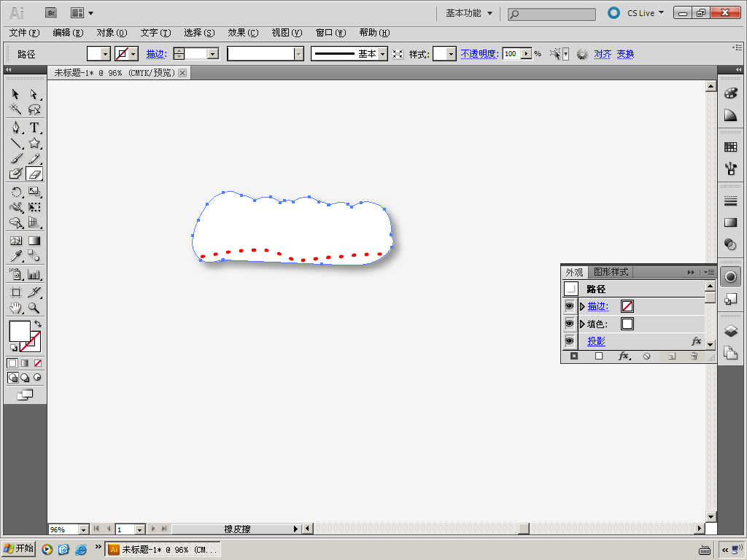Choose the Eyedropper tool
This screenshot has height=560, width=747.
click(x=15, y=255)
